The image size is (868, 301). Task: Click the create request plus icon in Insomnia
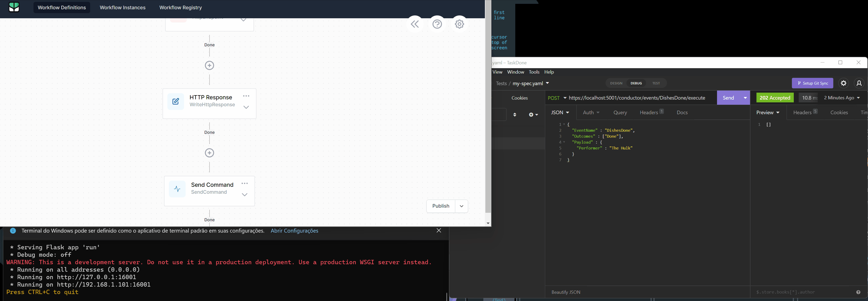pos(533,115)
